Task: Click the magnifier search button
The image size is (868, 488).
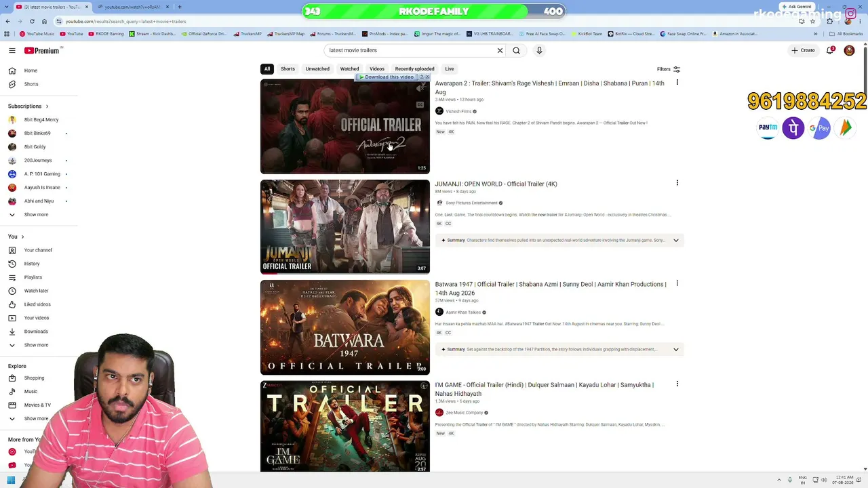Action: click(516, 50)
